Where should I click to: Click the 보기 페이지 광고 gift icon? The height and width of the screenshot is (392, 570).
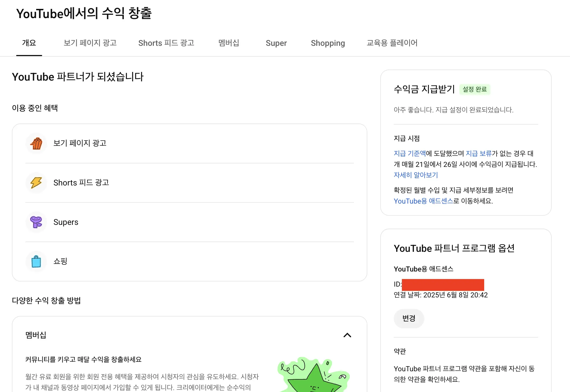[x=36, y=143]
